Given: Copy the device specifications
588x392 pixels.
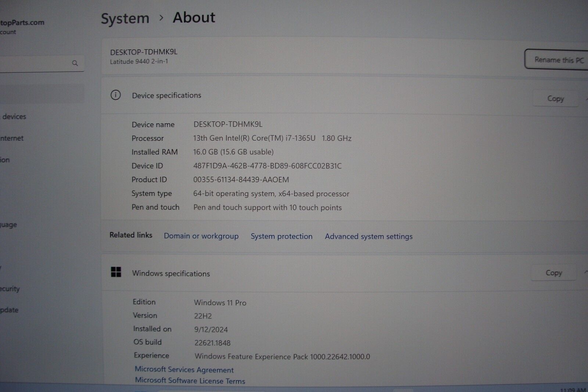Looking at the screenshot, I should click(x=555, y=99).
